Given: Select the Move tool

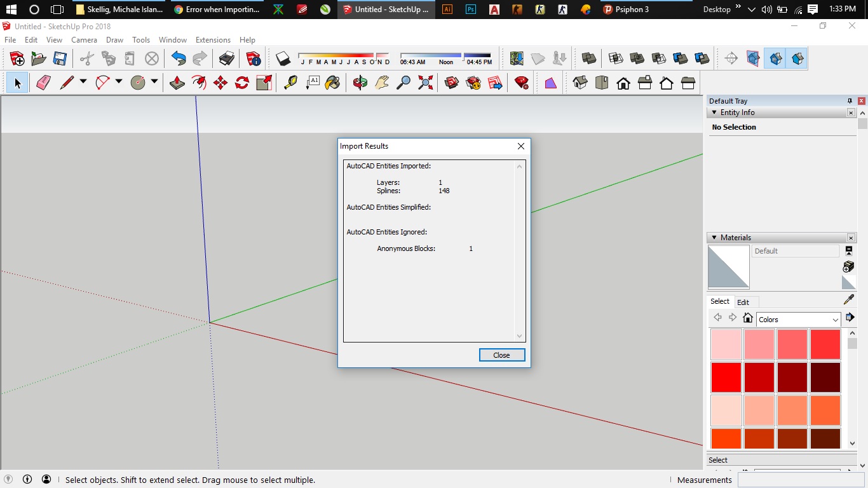Looking at the screenshot, I should click(x=220, y=83).
